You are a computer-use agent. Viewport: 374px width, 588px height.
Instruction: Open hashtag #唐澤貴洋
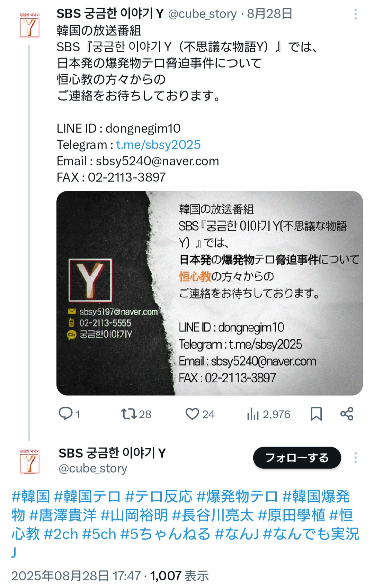(63, 515)
